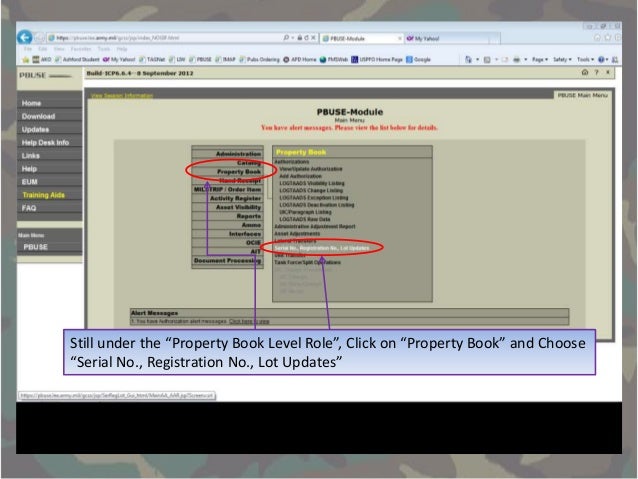This screenshot has width=638, height=479.
Task: Open the Pubs Ordering favorite
Action: [260, 59]
